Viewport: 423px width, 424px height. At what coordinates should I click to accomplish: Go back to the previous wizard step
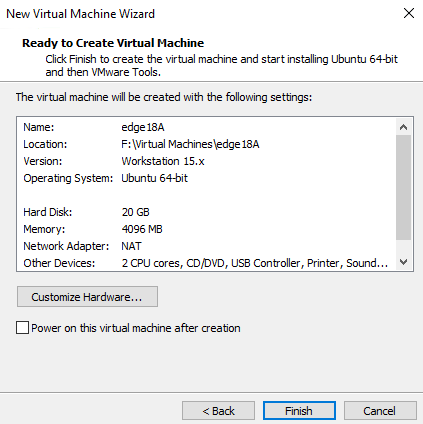[x=218, y=411]
